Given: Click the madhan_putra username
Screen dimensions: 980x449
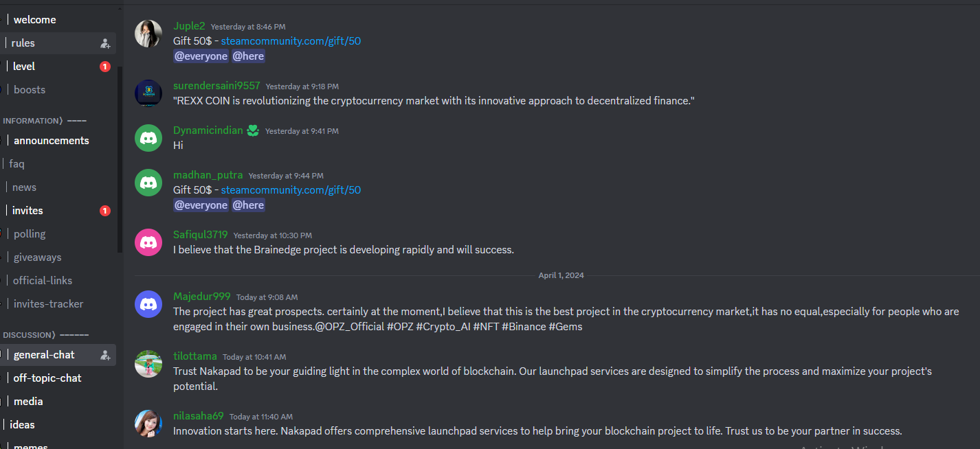Looking at the screenshot, I should (208, 175).
